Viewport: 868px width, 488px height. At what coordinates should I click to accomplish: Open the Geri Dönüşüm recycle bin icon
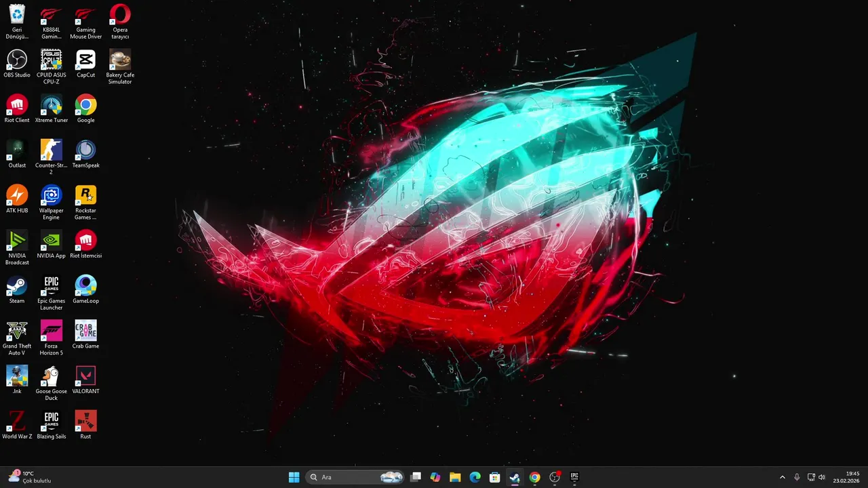(x=17, y=22)
